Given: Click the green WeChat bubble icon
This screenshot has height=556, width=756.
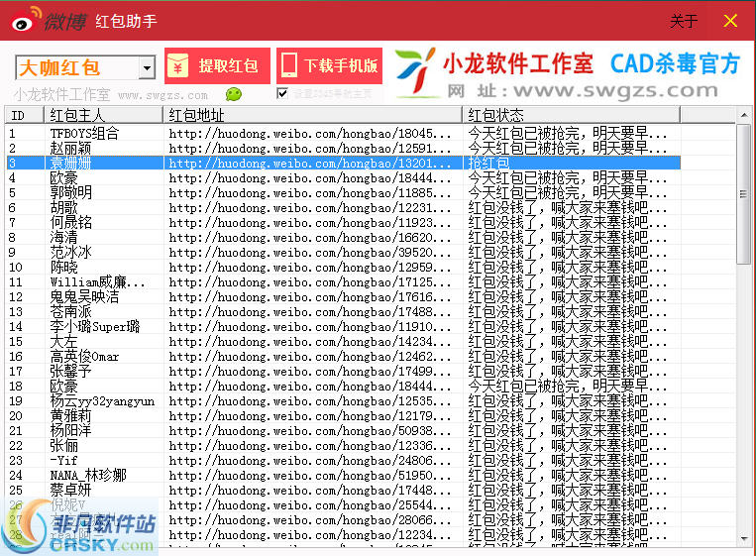Looking at the screenshot, I should coord(234,94).
